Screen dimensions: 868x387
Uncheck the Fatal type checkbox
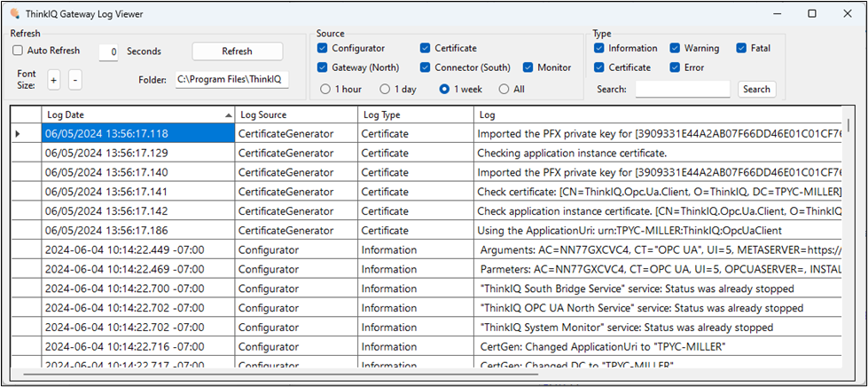point(741,48)
